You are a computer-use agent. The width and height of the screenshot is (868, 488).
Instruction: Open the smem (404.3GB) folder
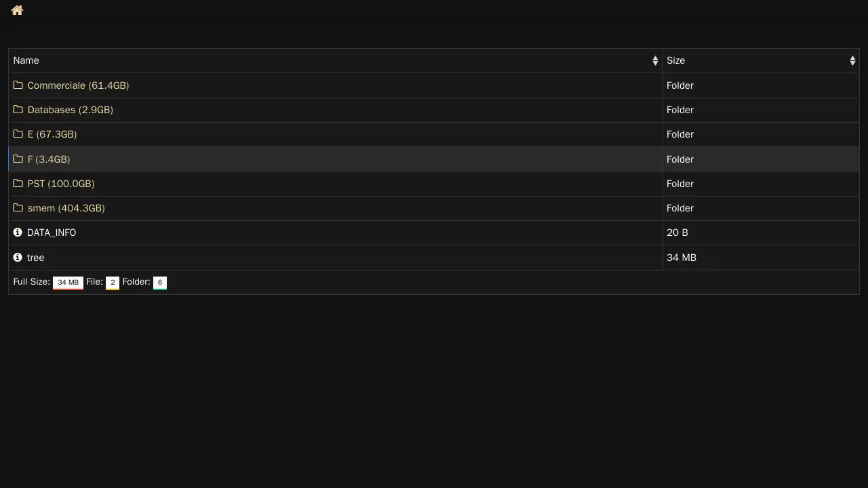tap(66, 208)
